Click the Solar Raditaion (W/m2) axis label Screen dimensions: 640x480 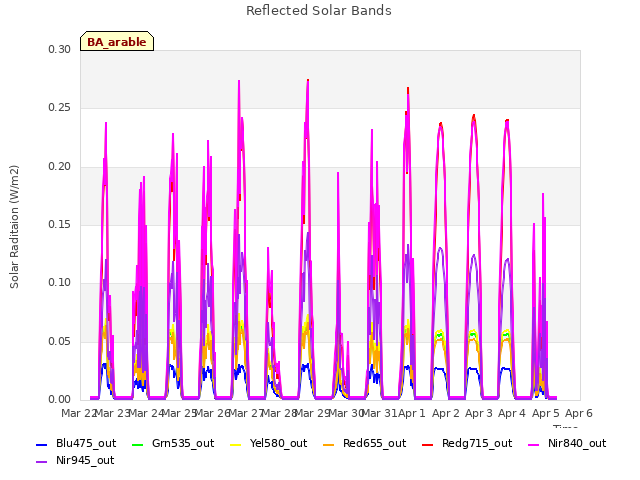click(x=14, y=227)
